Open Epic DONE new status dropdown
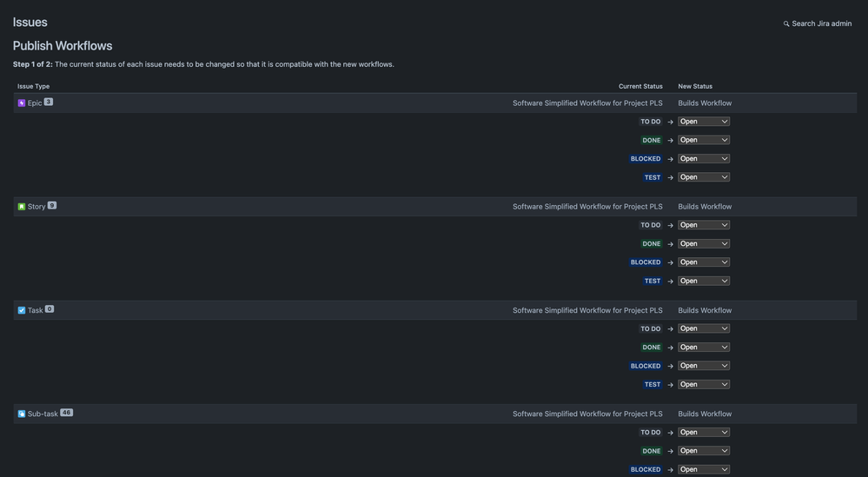This screenshot has height=477, width=868. pyautogui.click(x=704, y=140)
